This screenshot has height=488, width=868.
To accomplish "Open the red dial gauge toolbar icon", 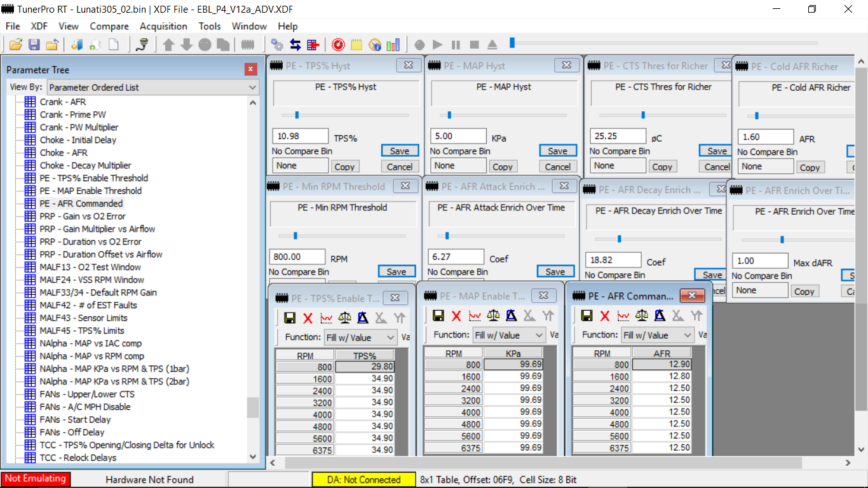I will (x=338, y=44).
